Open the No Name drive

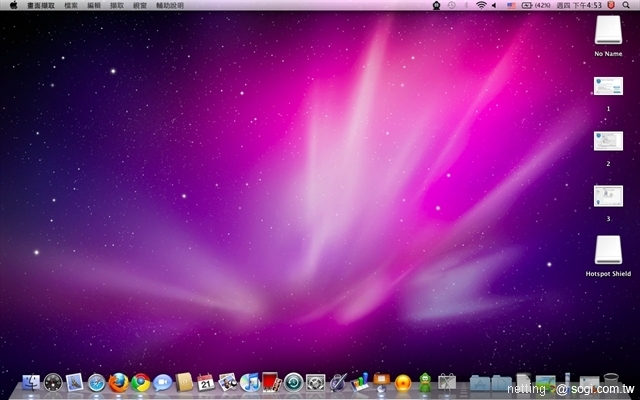(608, 31)
